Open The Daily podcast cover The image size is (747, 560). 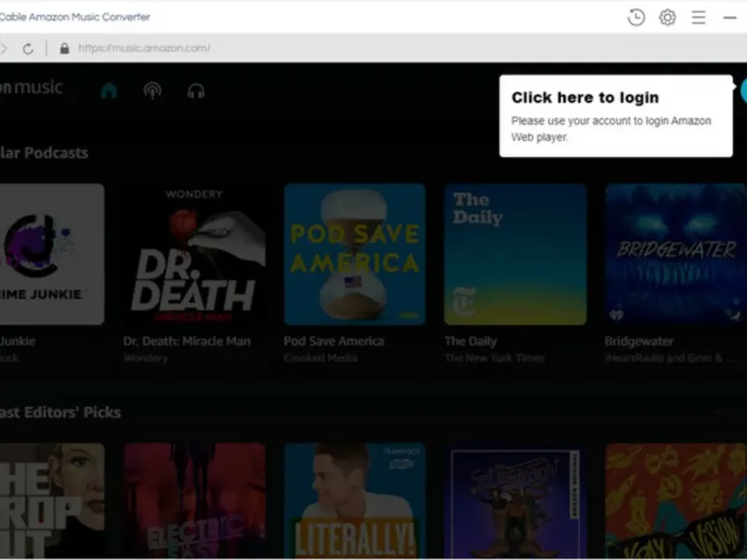point(515,254)
